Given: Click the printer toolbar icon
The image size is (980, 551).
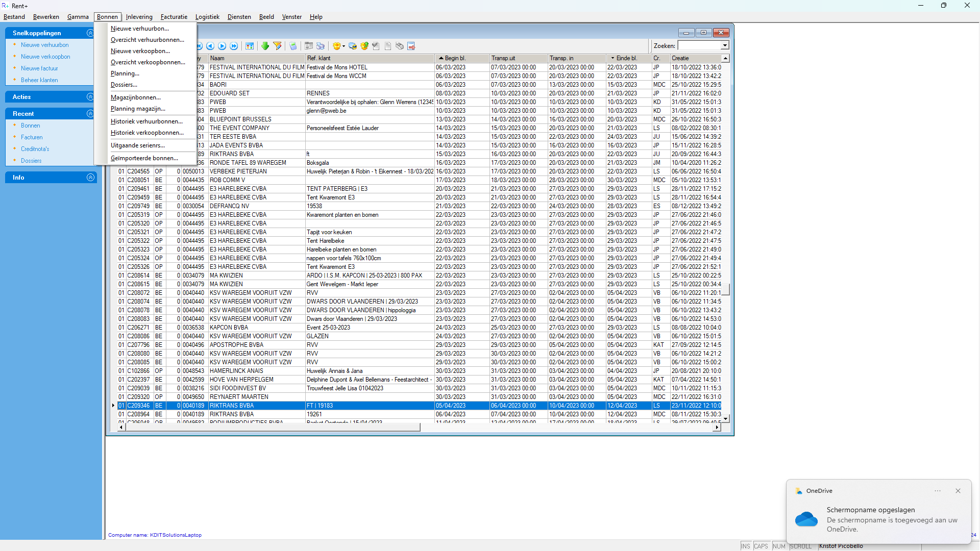Looking at the screenshot, I should point(321,46).
